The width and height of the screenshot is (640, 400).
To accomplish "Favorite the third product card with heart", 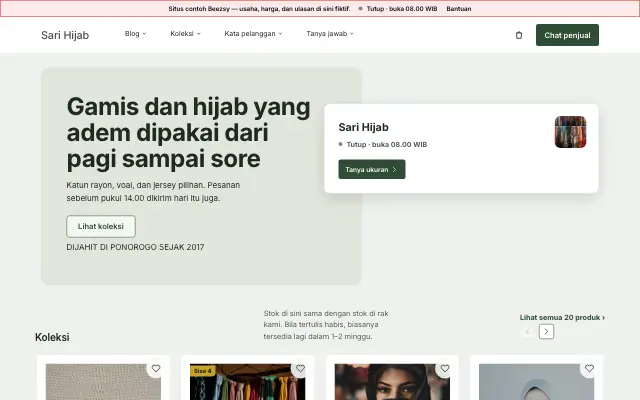I will click(x=445, y=369).
